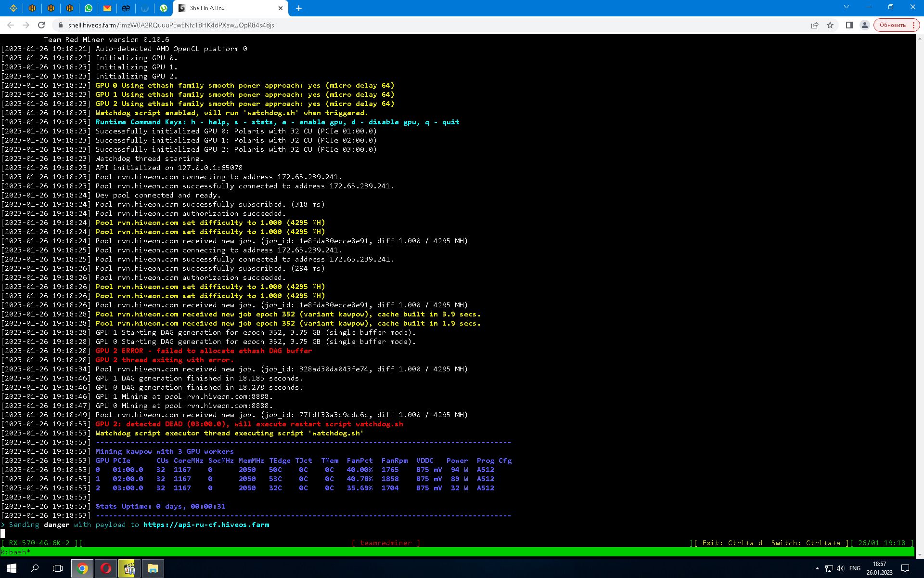924x578 pixels.
Task: Click the Обновить button
Action: coord(894,25)
